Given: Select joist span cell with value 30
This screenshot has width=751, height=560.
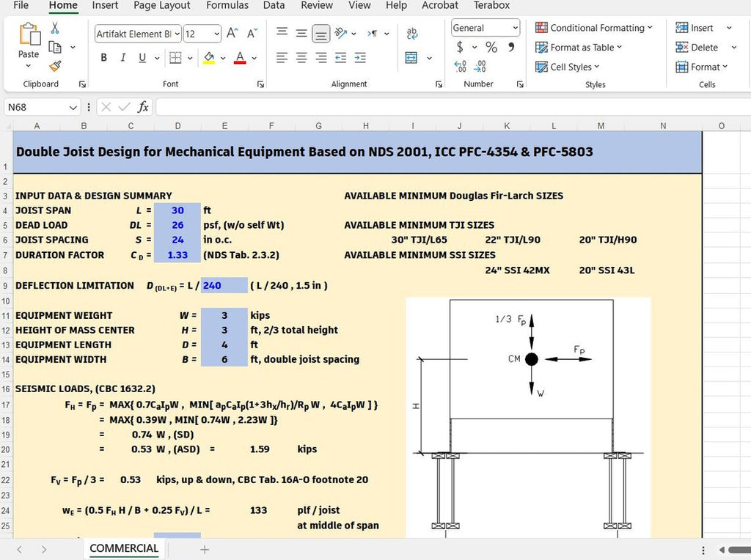Looking at the screenshot, I should (x=177, y=210).
